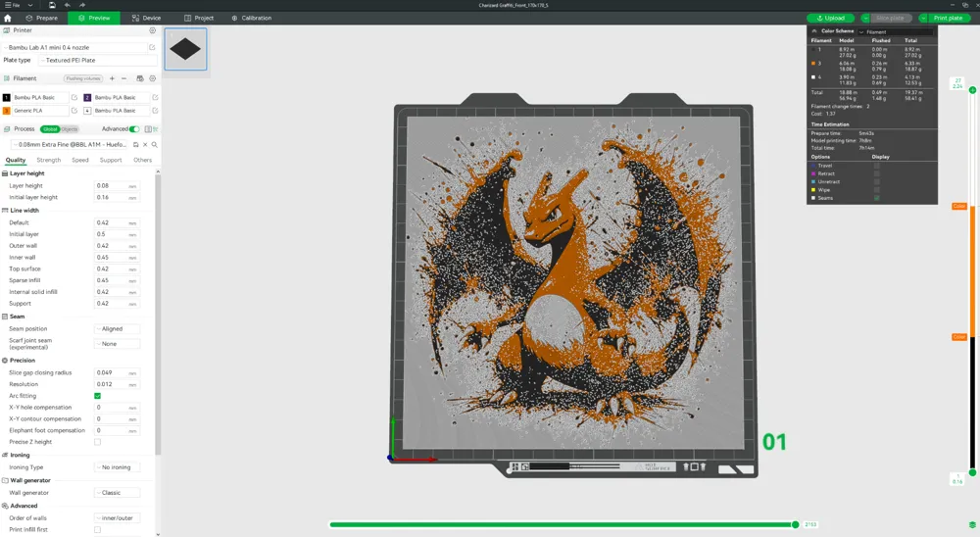Screen dimensions: 980x537
Task: Click the Layer height input field
Action: (117, 185)
